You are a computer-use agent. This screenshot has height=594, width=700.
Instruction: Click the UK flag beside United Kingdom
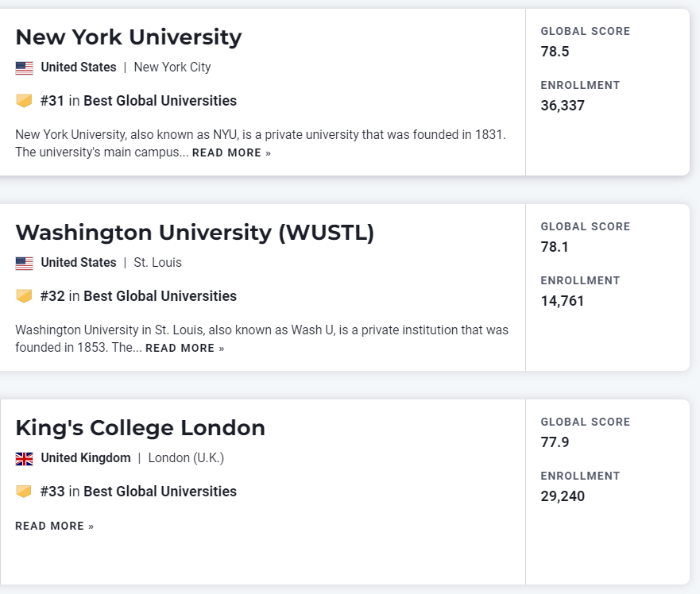coord(24,458)
